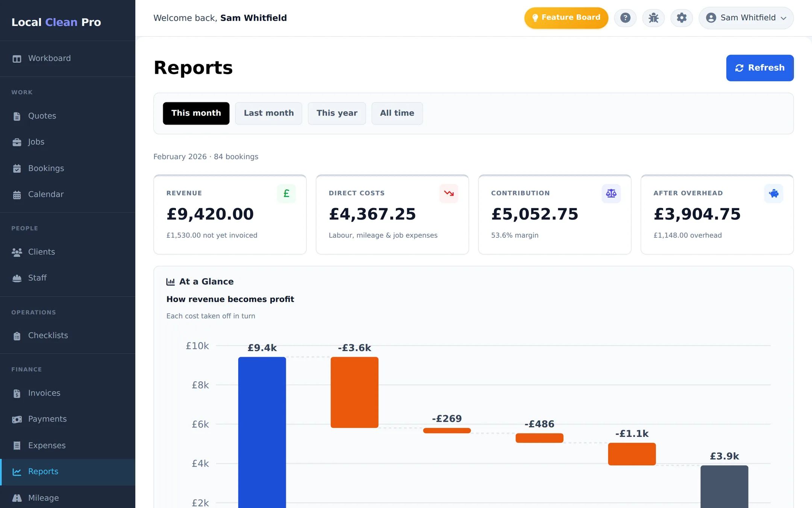This screenshot has width=812, height=508.
Task: Open the Feature Board
Action: click(566, 18)
